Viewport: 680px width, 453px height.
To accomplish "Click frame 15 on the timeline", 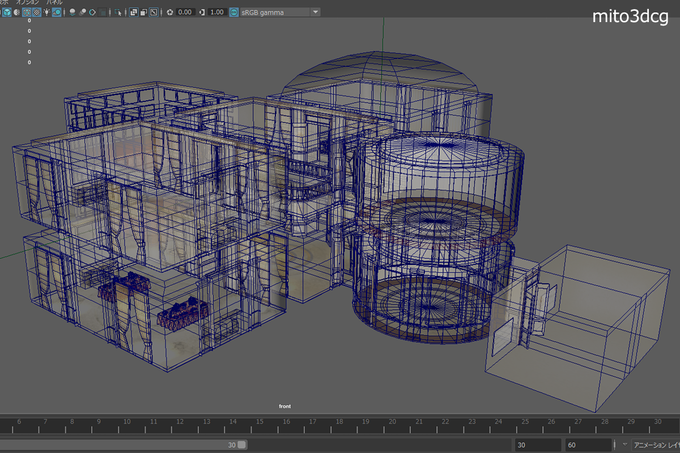I will pos(259,425).
